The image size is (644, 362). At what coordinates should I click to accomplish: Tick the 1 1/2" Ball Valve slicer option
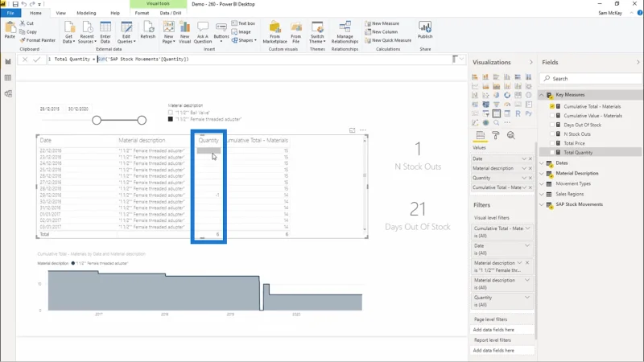[171, 113]
